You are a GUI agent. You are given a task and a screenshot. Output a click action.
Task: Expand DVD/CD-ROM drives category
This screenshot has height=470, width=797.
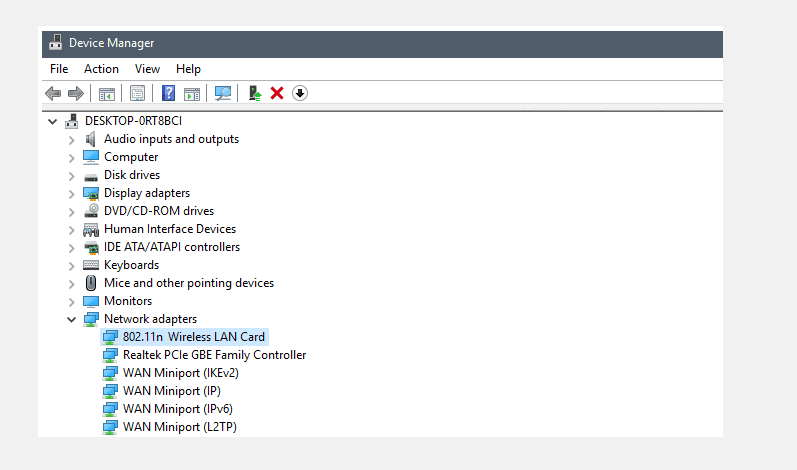click(x=72, y=212)
